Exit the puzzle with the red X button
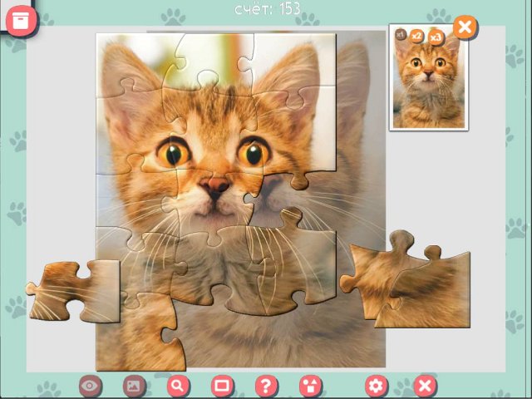This screenshot has height=399, width=532. [425, 386]
